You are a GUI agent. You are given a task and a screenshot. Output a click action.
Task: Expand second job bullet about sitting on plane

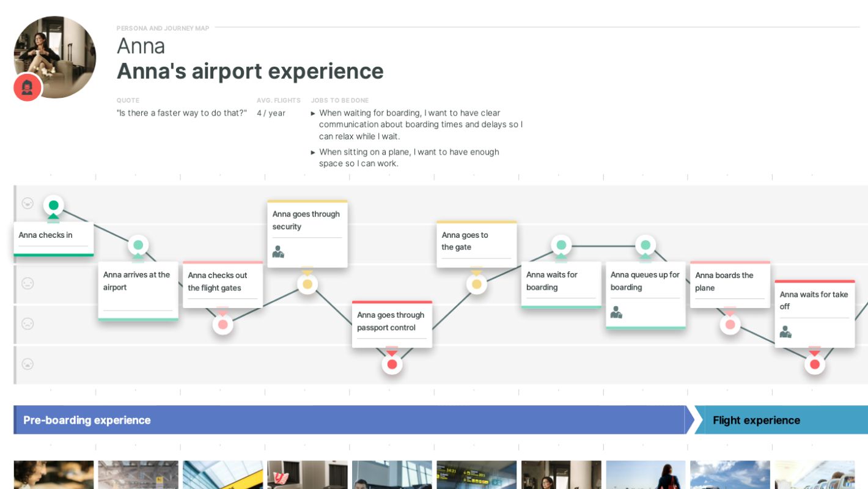click(314, 152)
